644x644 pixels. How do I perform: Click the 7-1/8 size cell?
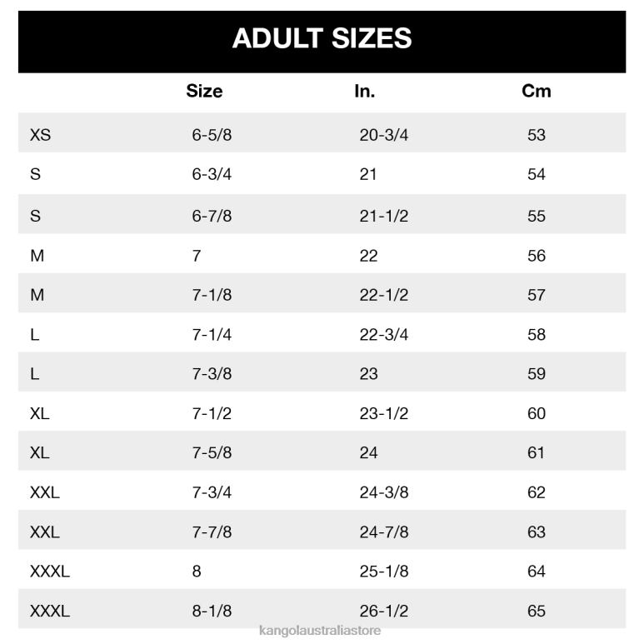[212, 295]
